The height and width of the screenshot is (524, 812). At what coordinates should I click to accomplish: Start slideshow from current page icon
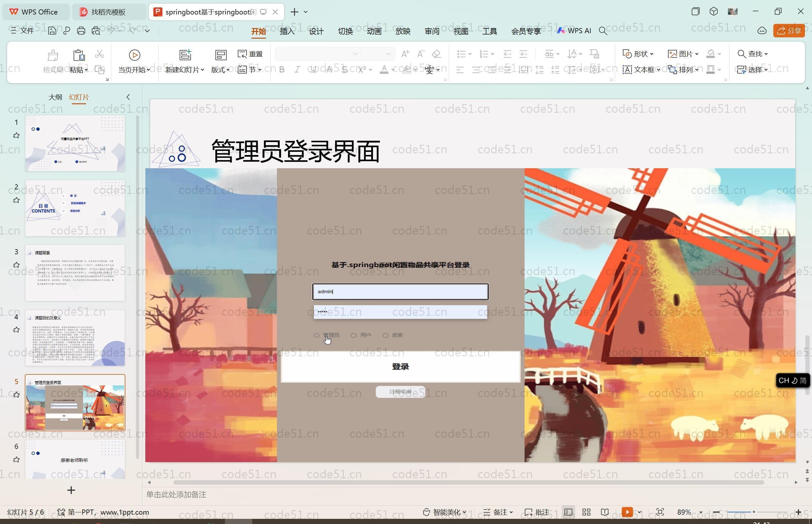(x=134, y=55)
